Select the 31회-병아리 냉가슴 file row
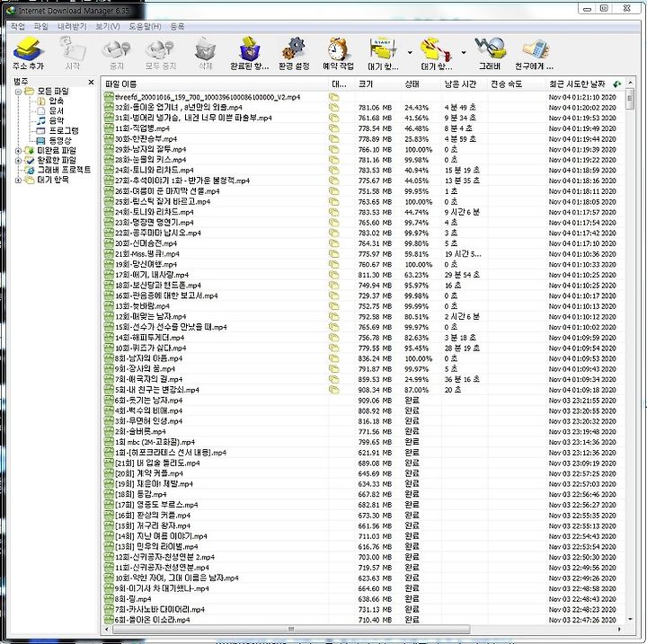The height and width of the screenshot is (644, 647). coord(363,118)
